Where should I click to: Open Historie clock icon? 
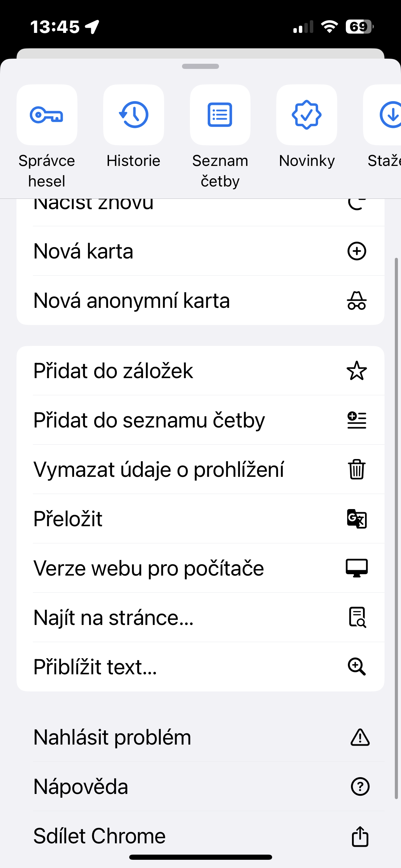[134, 115]
